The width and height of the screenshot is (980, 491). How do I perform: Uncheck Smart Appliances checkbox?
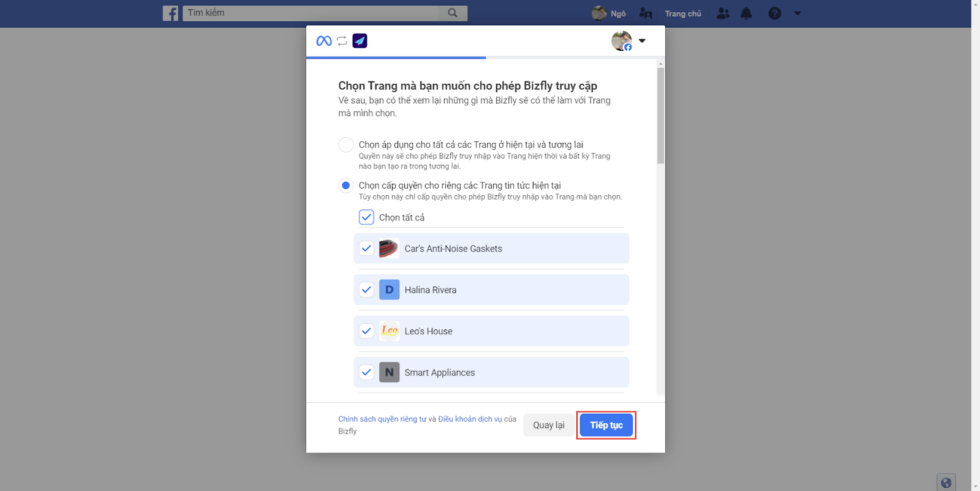(x=366, y=372)
